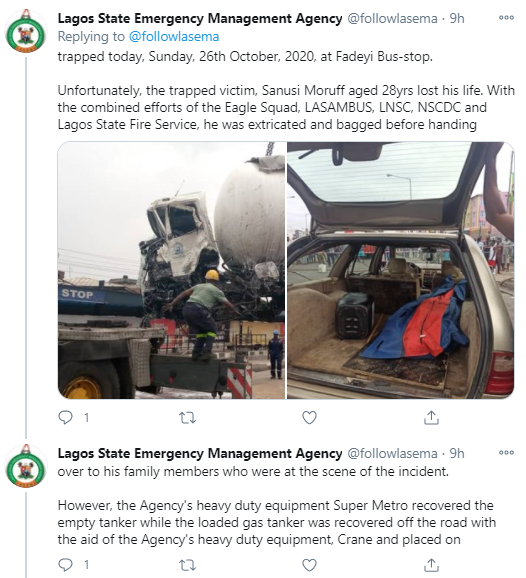Open LASEMA profile avatar on first tweet
The height and width of the screenshot is (578, 526).
[x=26, y=31]
